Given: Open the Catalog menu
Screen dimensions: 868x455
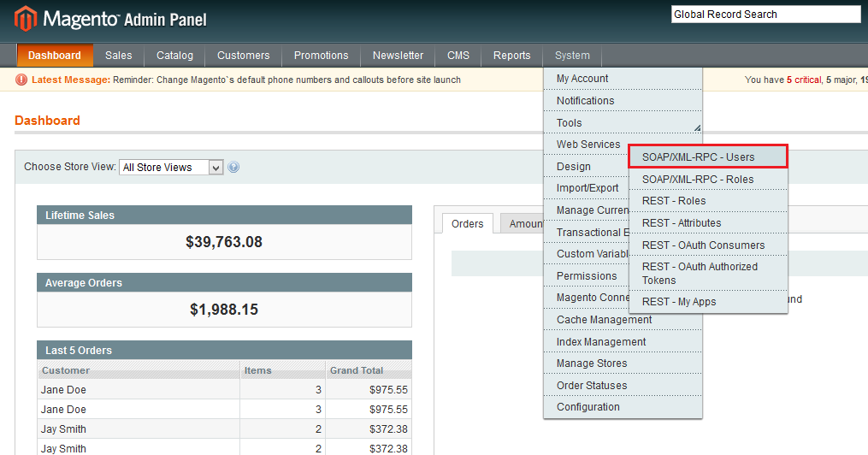Looking at the screenshot, I should click(x=174, y=56).
